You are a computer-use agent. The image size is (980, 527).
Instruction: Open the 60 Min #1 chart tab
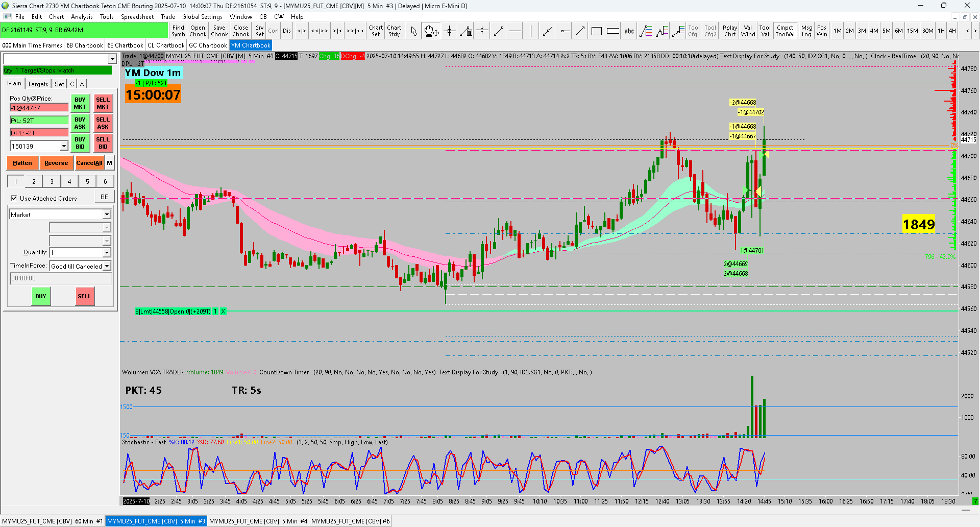[x=53, y=521]
